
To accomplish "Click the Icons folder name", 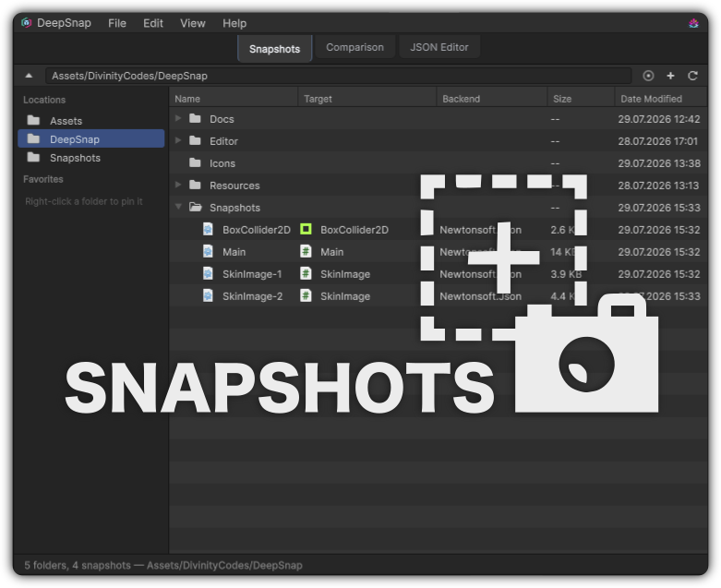I will [222, 162].
